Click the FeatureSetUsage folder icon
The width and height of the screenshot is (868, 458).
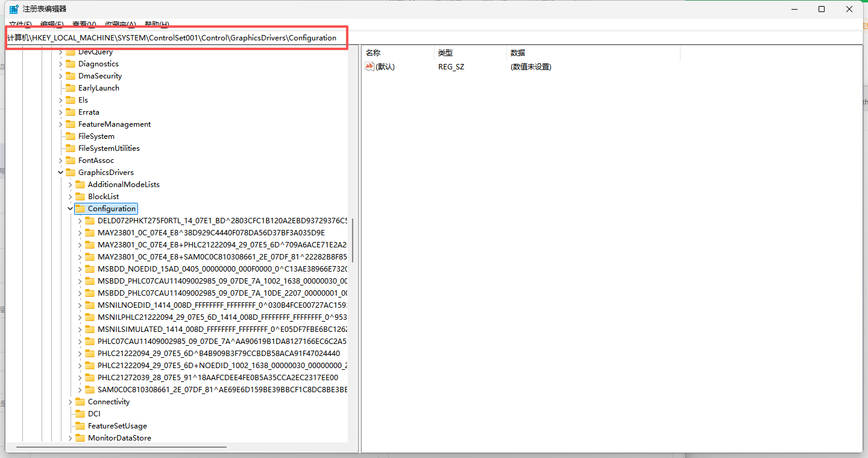[80, 426]
